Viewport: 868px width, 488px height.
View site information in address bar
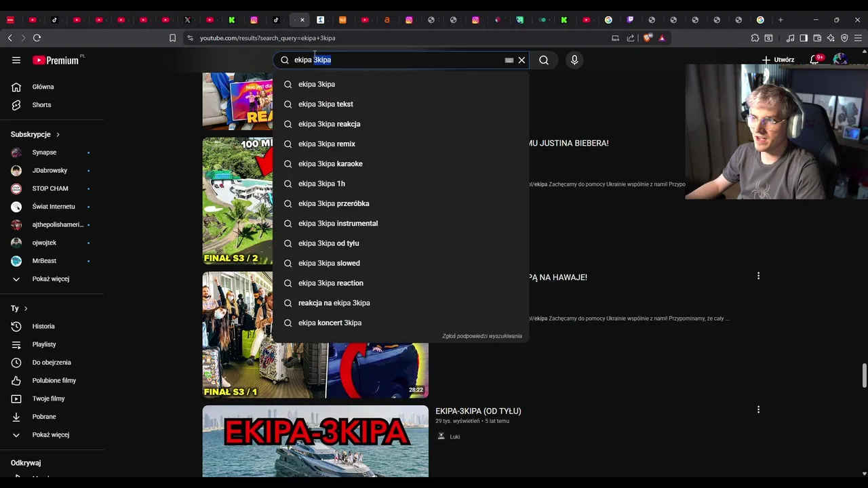[191, 38]
